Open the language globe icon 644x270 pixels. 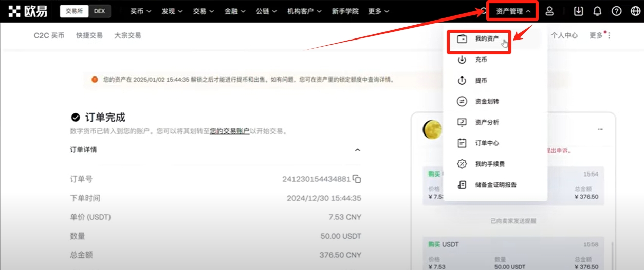(635, 11)
